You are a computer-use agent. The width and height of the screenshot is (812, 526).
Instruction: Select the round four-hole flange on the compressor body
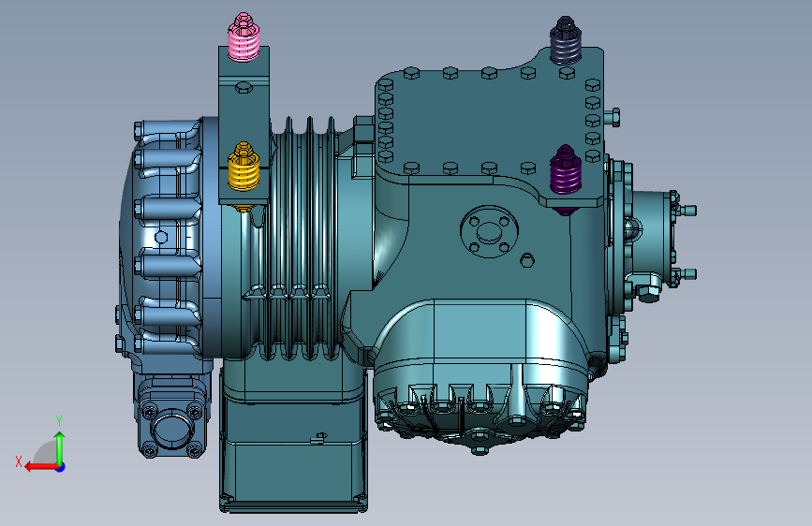489,231
